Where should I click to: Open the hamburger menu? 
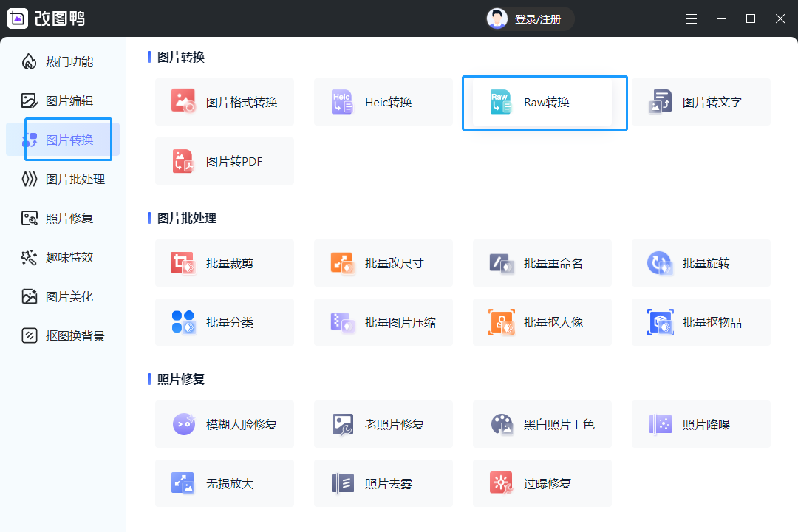coord(692,19)
